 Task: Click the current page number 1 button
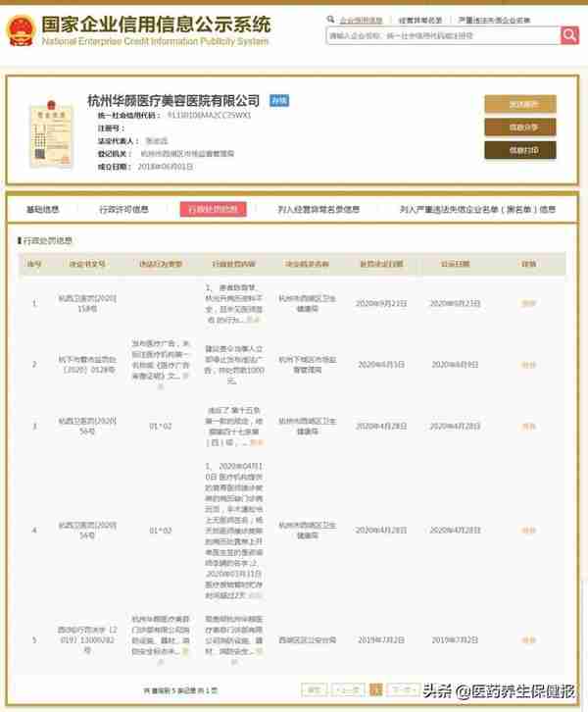[375, 690]
